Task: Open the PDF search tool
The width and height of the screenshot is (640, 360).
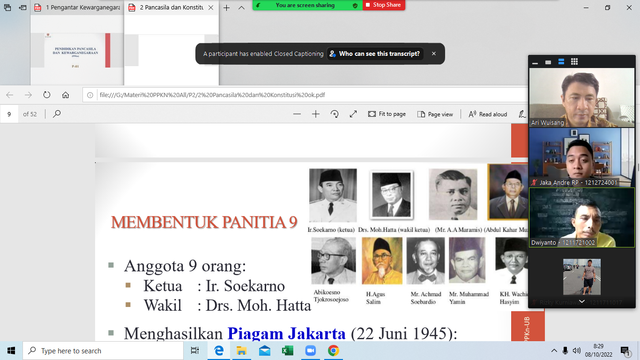Action: click(57, 114)
